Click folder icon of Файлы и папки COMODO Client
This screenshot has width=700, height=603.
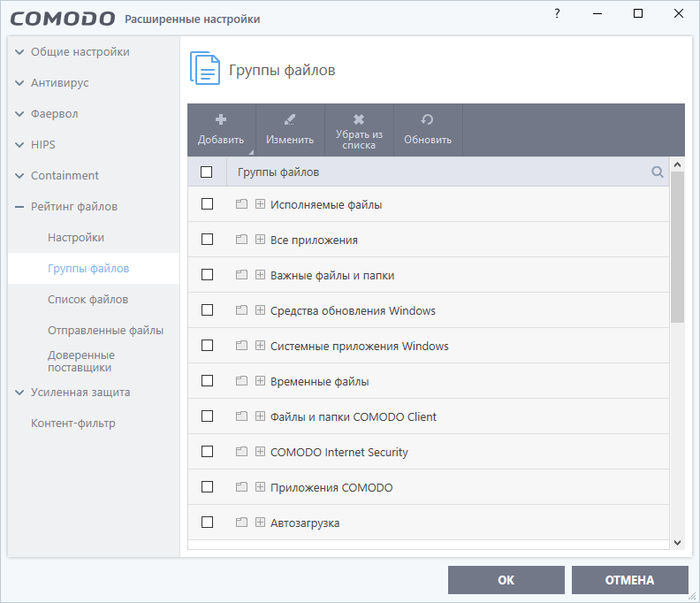241,416
